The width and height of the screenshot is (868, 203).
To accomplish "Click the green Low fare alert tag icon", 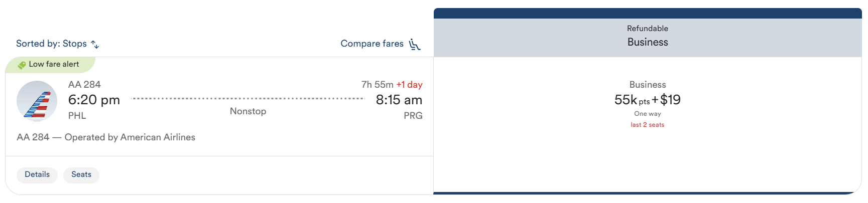I will coord(22,65).
